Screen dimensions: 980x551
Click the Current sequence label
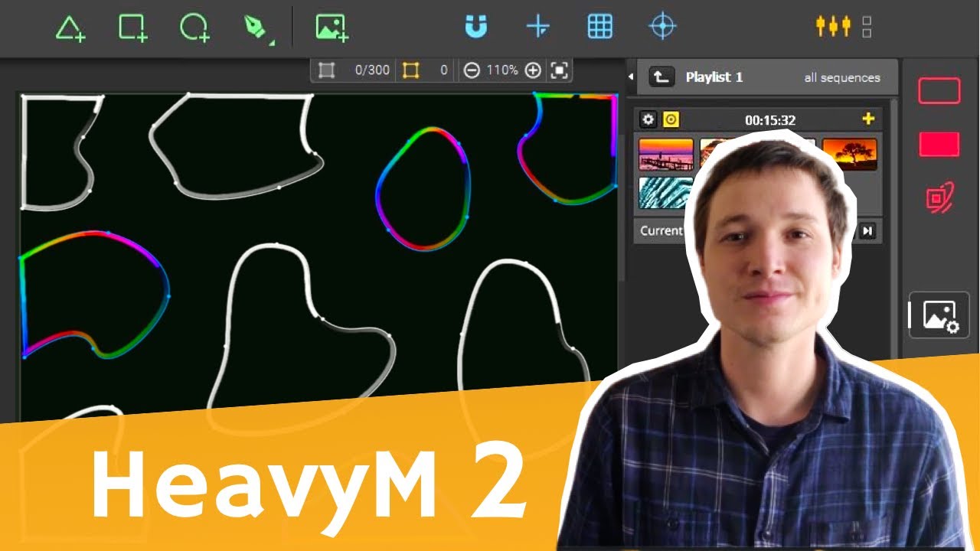pos(661,230)
